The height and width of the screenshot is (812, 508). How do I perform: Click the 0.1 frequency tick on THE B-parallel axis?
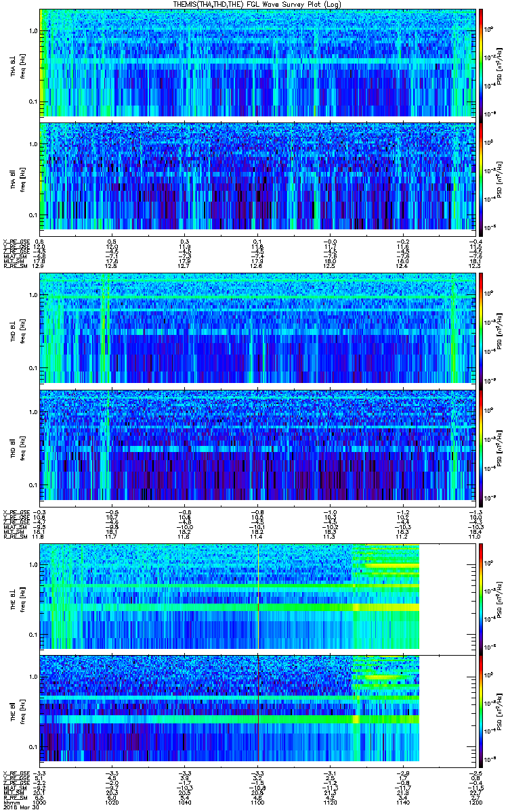(34, 746)
